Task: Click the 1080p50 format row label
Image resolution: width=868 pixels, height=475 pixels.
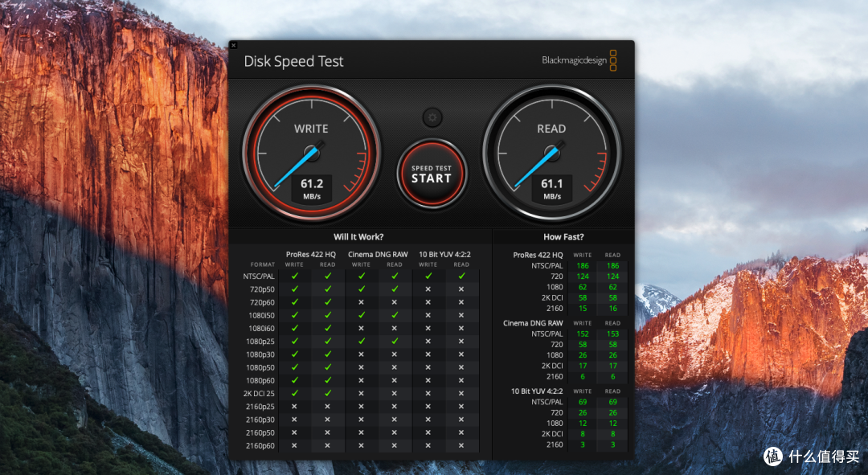Action: click(260, 367)
